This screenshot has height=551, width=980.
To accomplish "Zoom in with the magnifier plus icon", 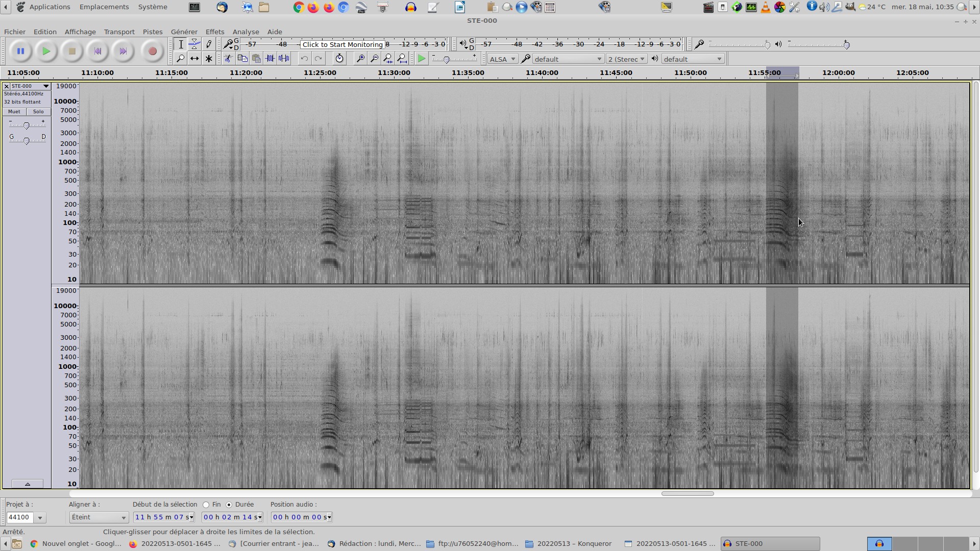I will coord(360,59).
